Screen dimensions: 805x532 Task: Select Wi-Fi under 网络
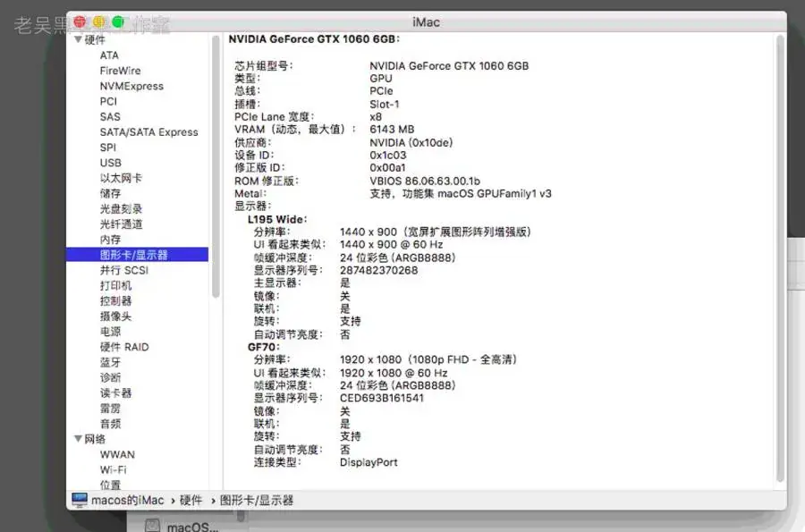tap(113, 470)
